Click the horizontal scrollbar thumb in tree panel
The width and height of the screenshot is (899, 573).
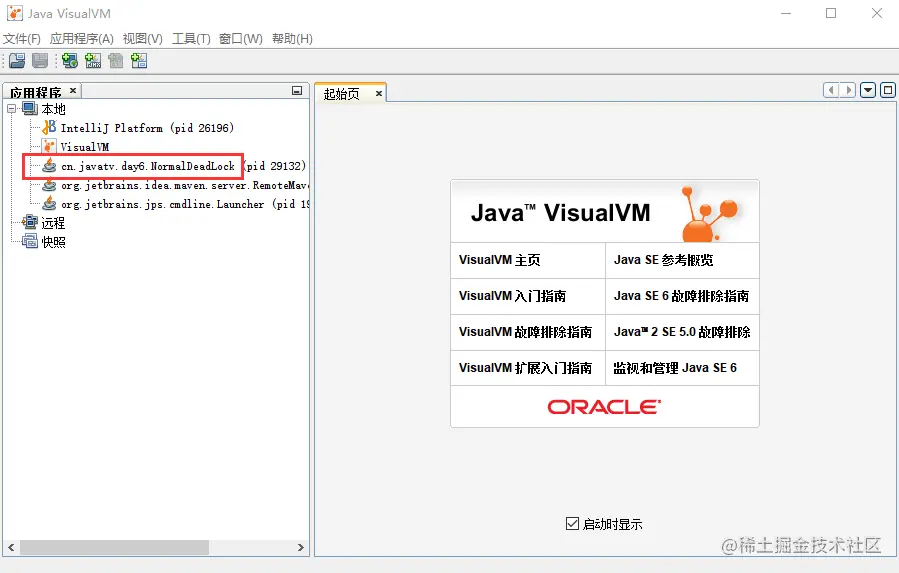(115, 547)
